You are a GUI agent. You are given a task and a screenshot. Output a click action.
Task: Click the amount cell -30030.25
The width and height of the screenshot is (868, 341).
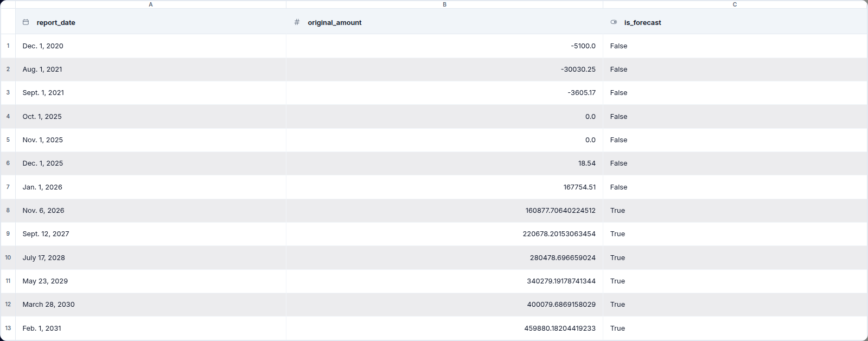[444, 70]
